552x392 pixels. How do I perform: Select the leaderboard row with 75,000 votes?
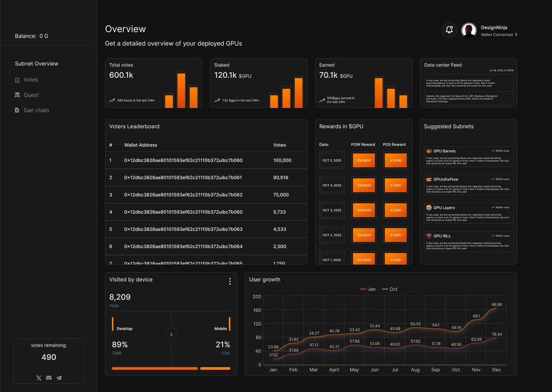click(206, 195)
